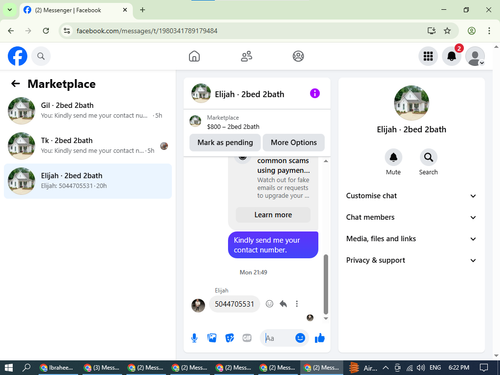Image resolution: width=500 pixels, height=375 pixels.
Task: Select the Elijah - 2bed 2bath conversation
Action: click(x=88, y=181)
